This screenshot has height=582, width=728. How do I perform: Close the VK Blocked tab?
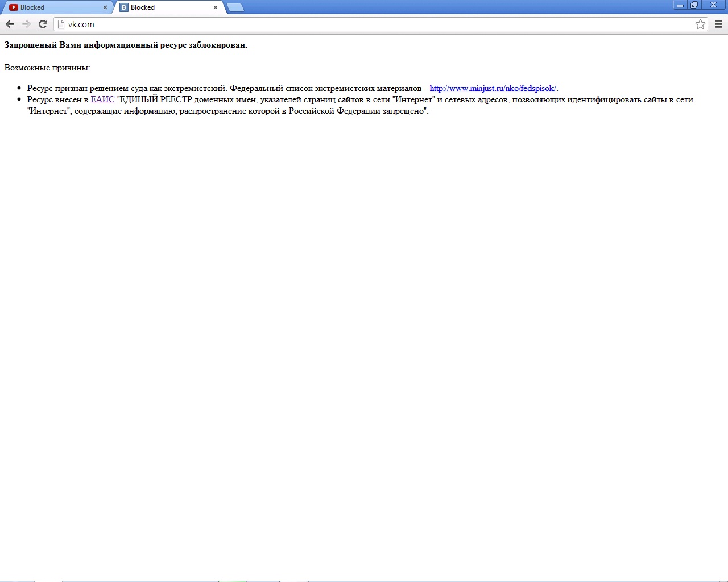pyautogui.click(x=216, y=7)
